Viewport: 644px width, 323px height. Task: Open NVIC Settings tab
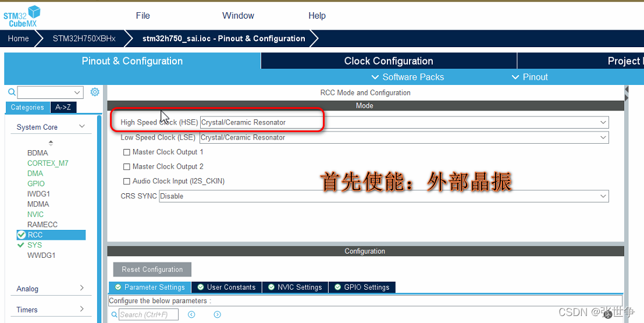[295, 287]
